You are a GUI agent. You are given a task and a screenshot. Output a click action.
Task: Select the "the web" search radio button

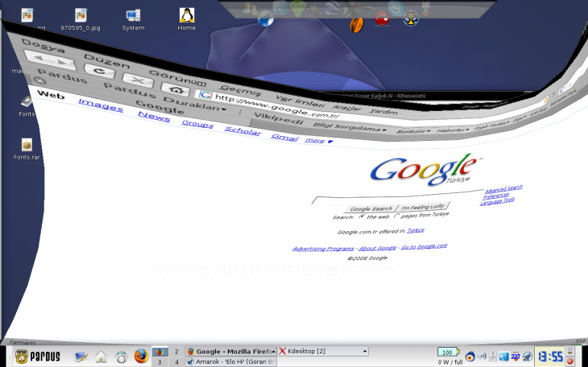pyautogui.click(x=362, y=216)
